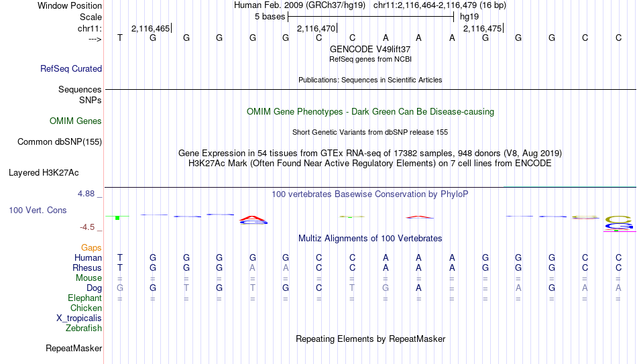637x364 pixels.
Task: Click the only C base in Dog row
Action: click(x=319, y=288)
